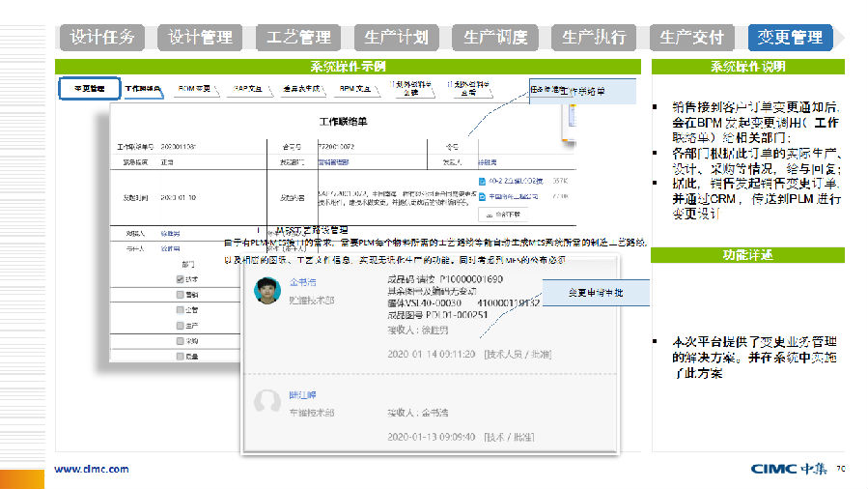Toggle the 技术 department checkbox
Image resolution: width=868 pixels, height=489 pixels.
[x=180, y=278]
